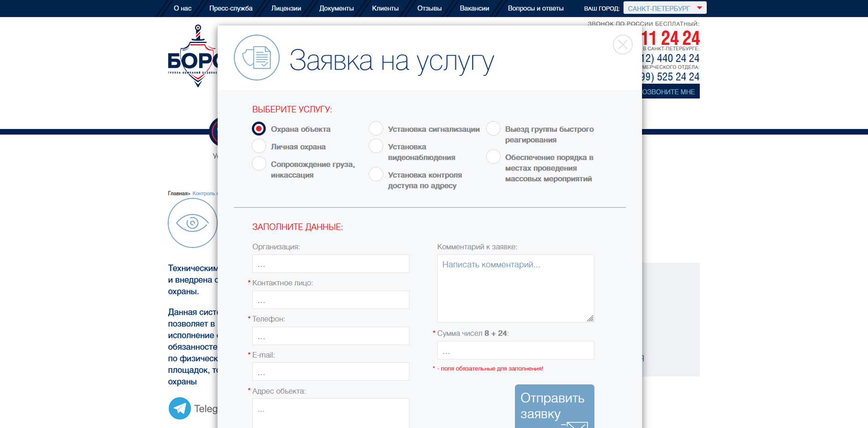Viewport: 868px width, 428px height.
Task: Select 'Личная охрана' radio option
Action: tap(259, 146)
